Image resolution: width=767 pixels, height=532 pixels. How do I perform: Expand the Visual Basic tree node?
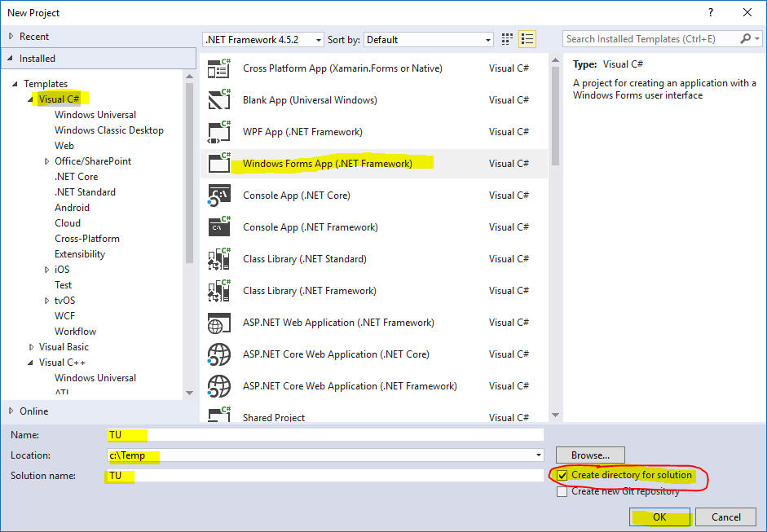click(31, 347)
